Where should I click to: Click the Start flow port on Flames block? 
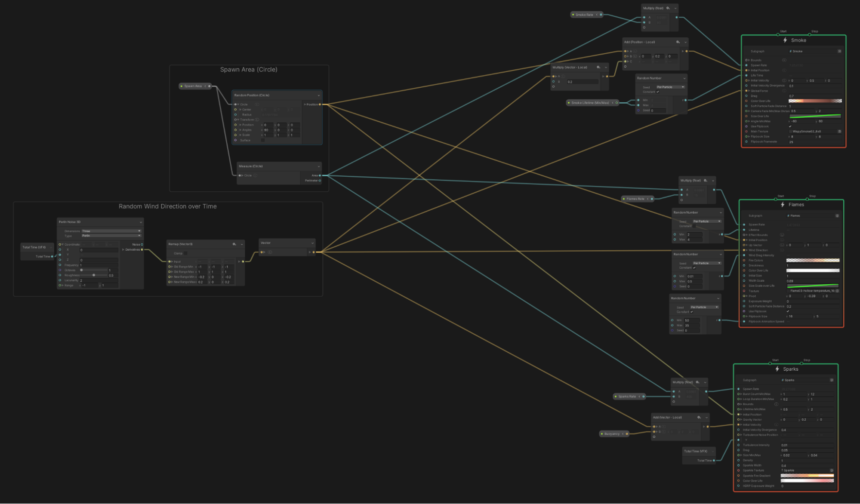point(776,199)
